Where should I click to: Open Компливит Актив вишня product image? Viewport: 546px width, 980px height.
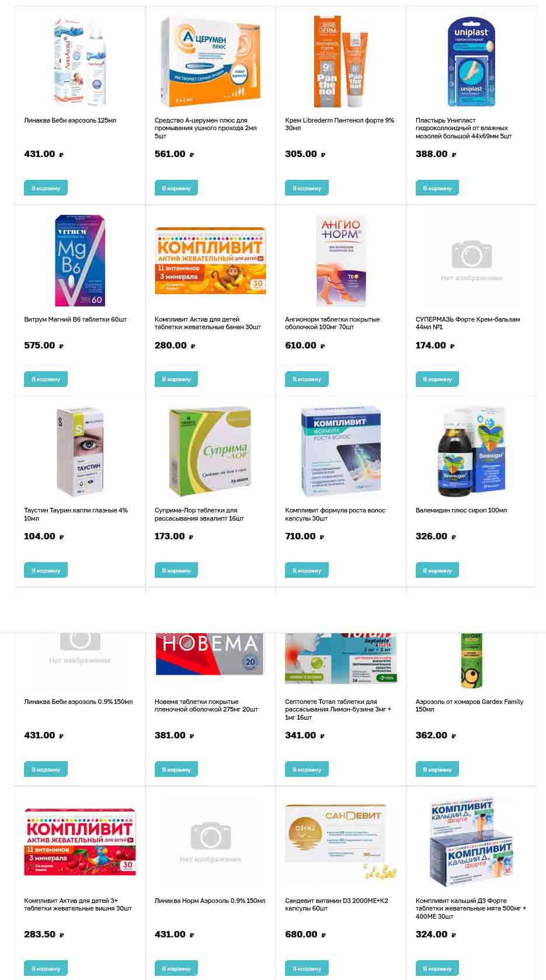(80, 842)
